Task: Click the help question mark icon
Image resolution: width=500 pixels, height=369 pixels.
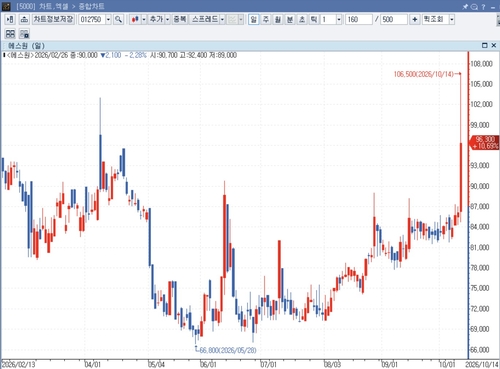Action: tap(483, 6)
